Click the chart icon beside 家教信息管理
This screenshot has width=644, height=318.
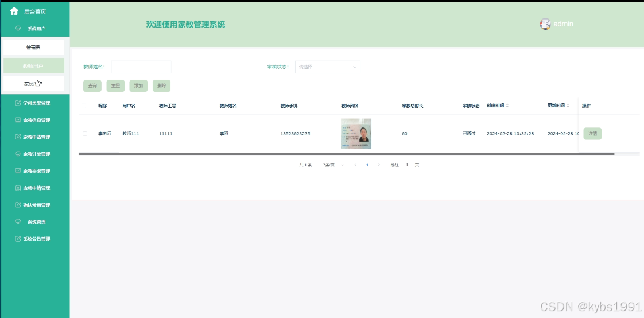[18, 120]
